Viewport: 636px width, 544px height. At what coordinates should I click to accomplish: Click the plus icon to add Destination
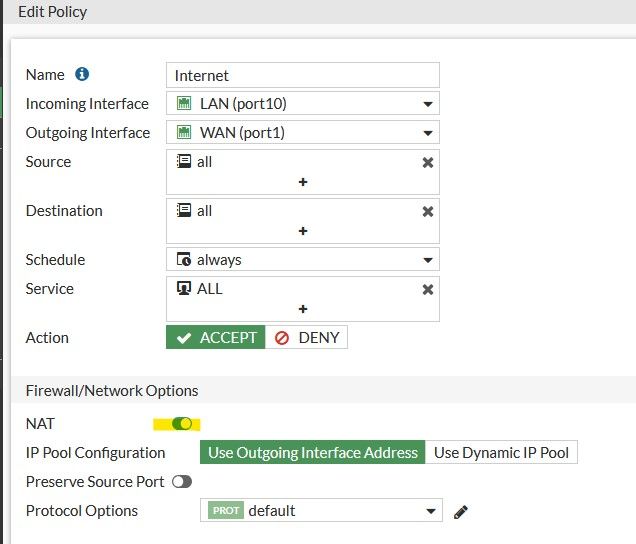click(x=302, y=231)
